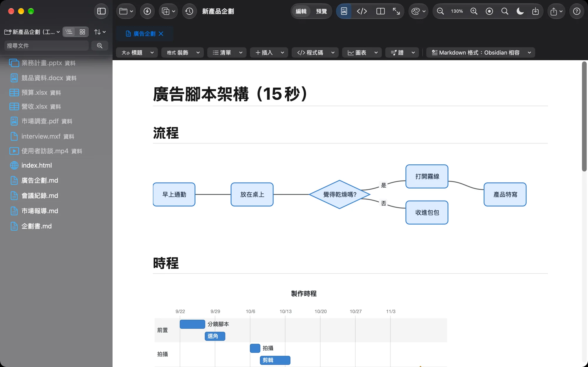Image resolution: width=588 pixels, height=367 pixels.
Task: Click the zoom out magnifier icon
Action: click(440, 11)
